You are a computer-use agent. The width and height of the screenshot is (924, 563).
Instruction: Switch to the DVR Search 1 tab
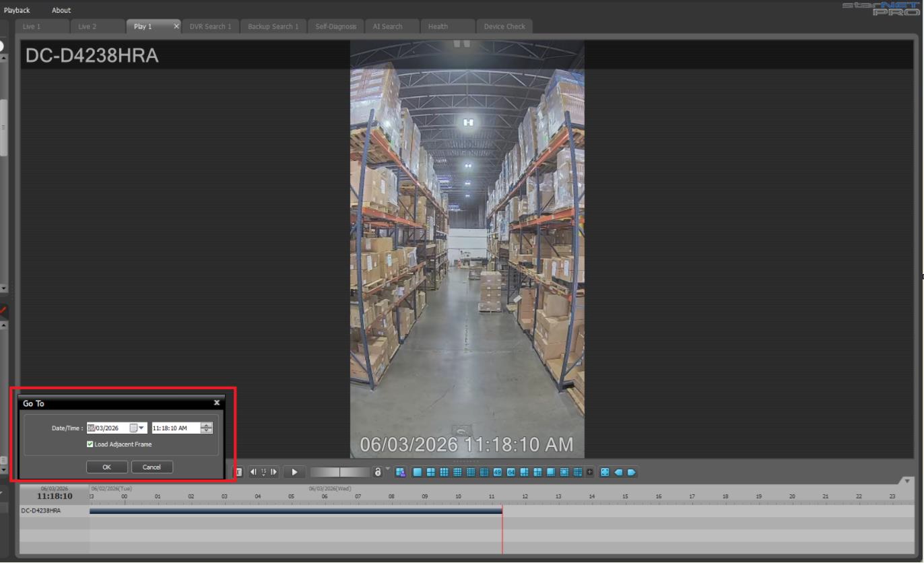point(210,26)
